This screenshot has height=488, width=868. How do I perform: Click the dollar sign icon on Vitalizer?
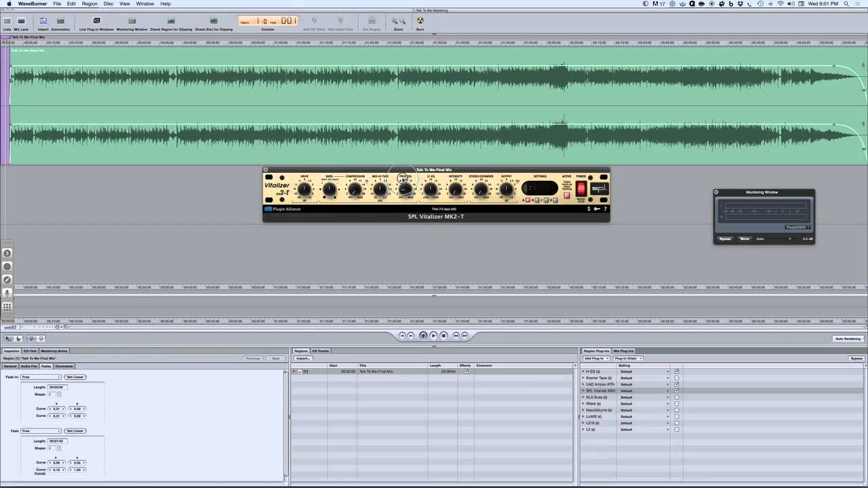pyautogui.click(x=589, y=209)
